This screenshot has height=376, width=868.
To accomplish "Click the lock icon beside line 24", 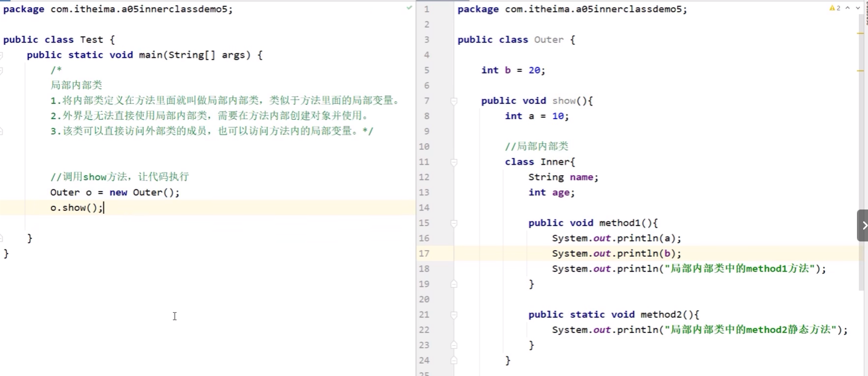I will pyautogui.click(x=453, y=360).
